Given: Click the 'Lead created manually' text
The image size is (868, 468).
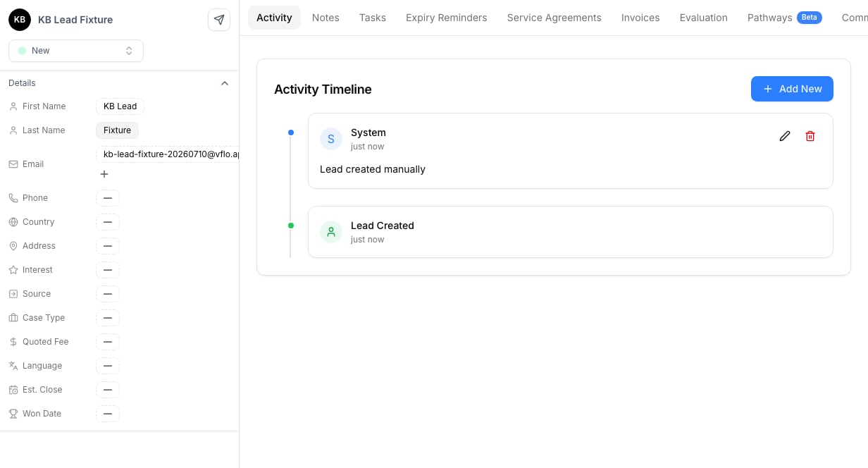Looking at the screenshot, I should click(373, 169).
